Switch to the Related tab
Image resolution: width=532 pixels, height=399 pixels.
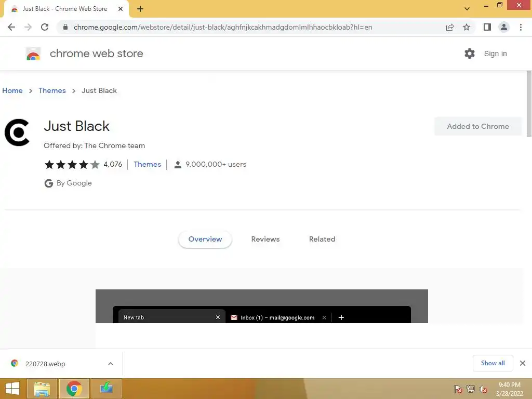click(322, 239)
